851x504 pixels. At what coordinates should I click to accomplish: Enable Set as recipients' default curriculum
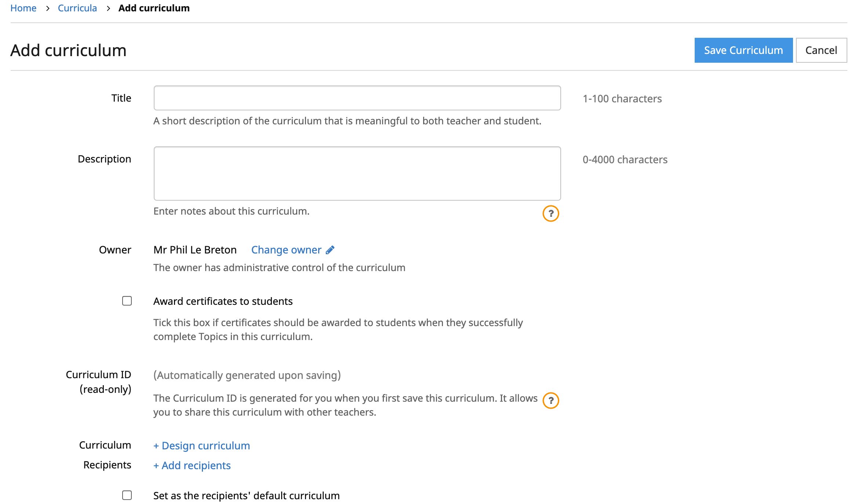[x=127, y=495]
